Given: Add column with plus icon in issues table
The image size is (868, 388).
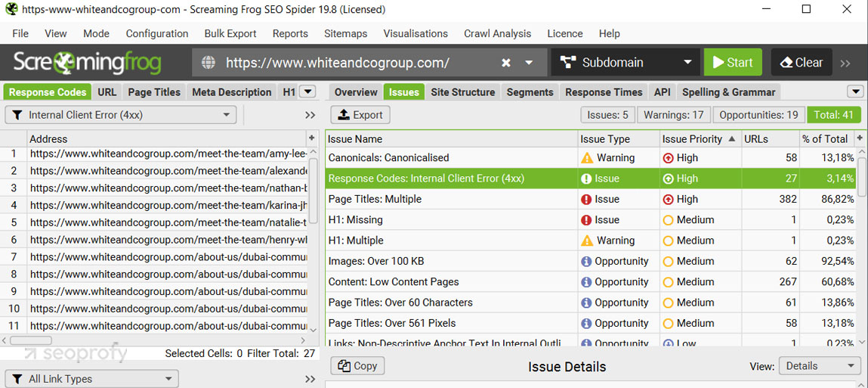Looking at the screenshot, I should click(x=860, y=138).
